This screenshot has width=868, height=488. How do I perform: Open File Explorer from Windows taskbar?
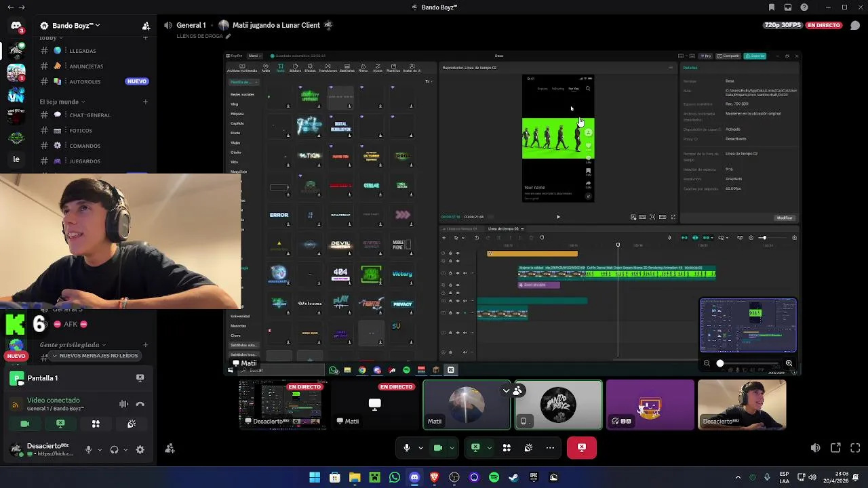tap(355, 477)
